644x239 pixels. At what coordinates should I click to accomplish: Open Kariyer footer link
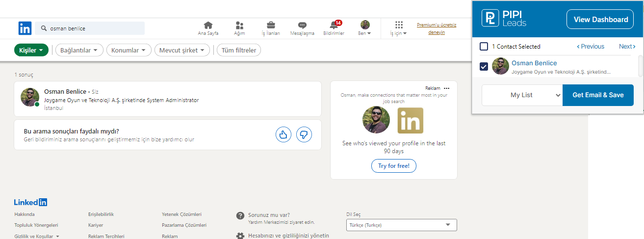tap(96, 225)
